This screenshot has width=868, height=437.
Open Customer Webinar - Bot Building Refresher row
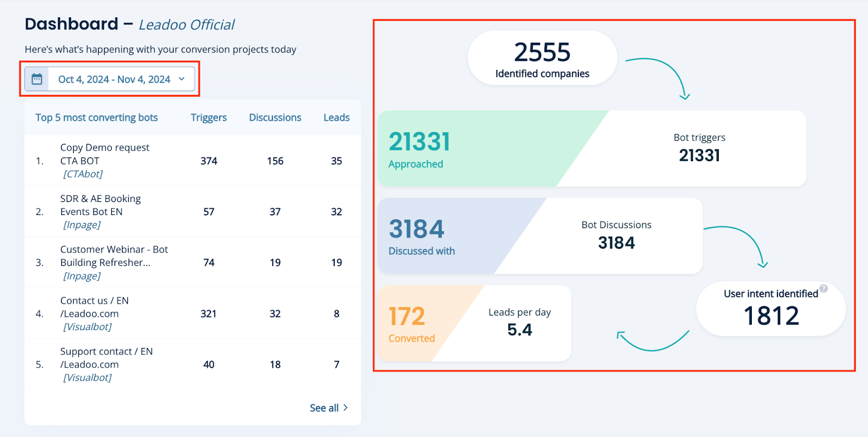coord(193,263)
